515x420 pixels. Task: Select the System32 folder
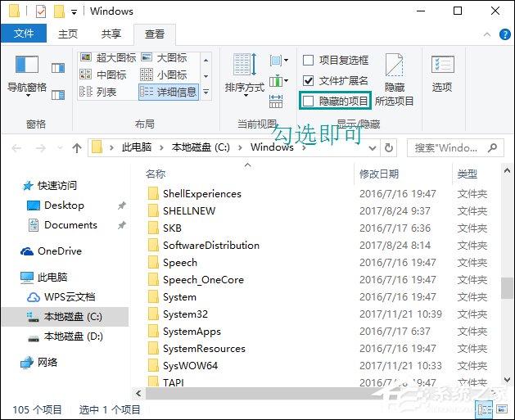point(178,314)
